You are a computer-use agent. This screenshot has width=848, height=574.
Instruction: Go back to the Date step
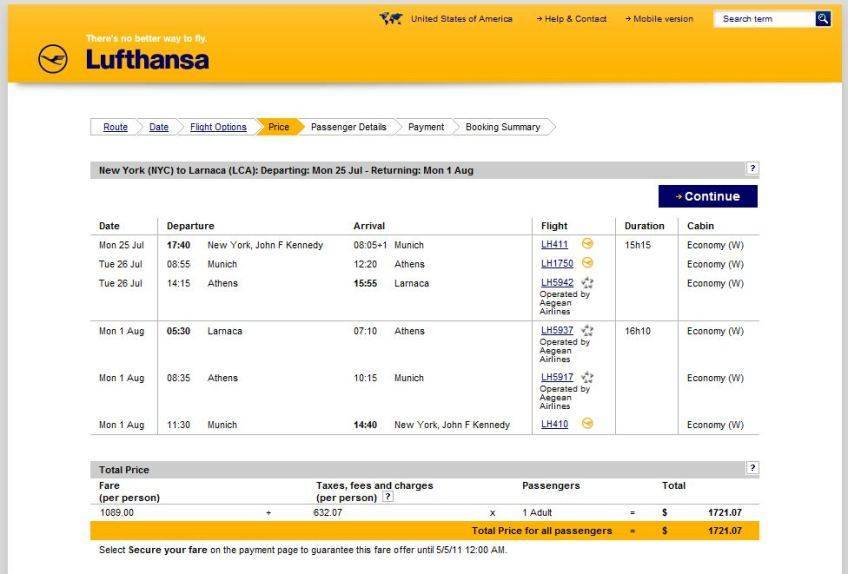(158, 127)
